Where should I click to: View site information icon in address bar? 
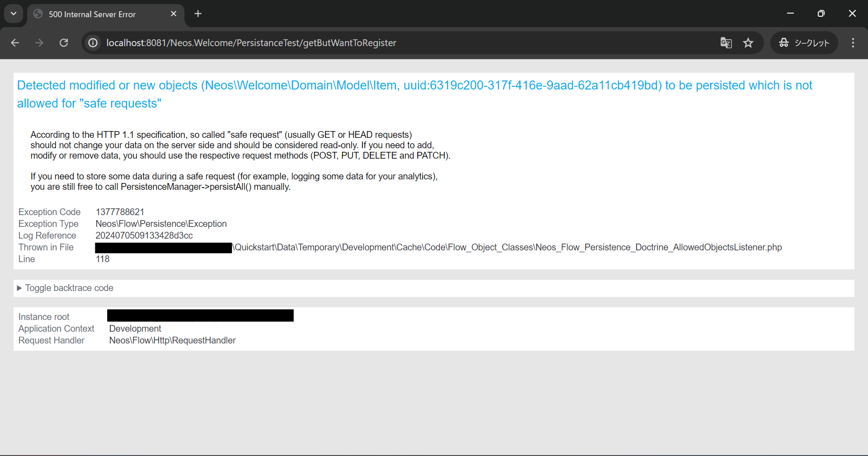pos(93,43)
